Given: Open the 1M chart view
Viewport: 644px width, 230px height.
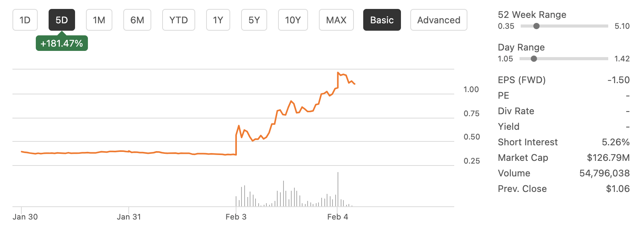Looking at the screenshot, I should tap(99, 20).
